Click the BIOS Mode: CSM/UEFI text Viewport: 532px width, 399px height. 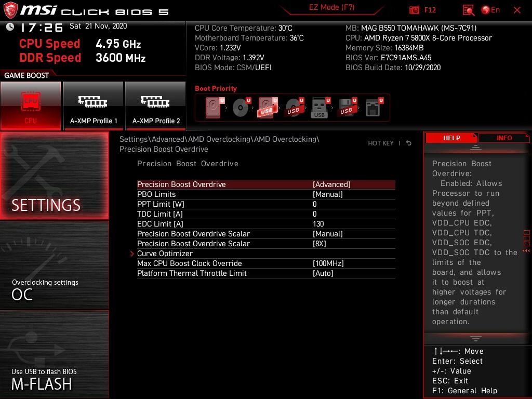click(x=233, y=67)
